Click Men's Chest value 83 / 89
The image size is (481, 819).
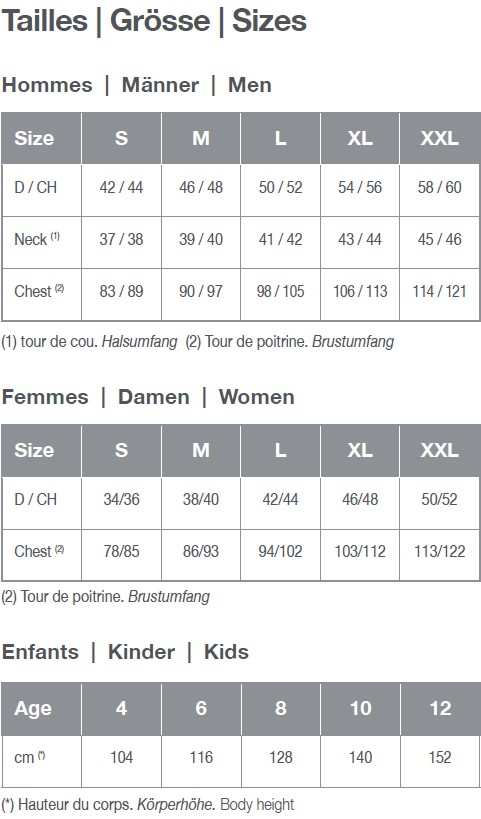[121, 291]
